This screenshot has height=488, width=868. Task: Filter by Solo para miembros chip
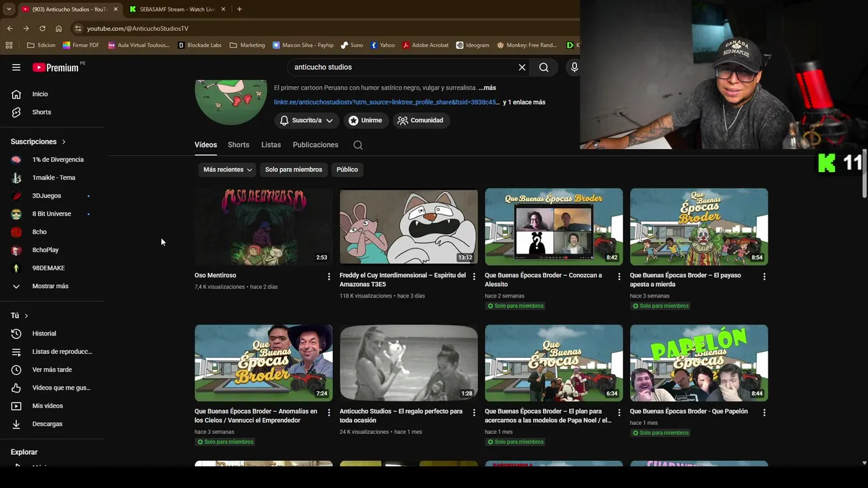[x=294, y=169]
